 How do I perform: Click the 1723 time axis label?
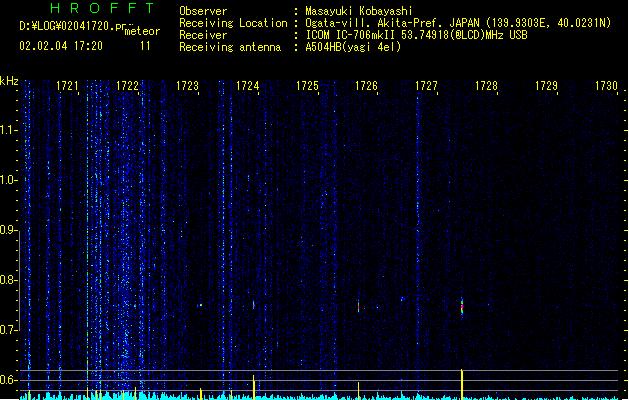pyautogui.click(x=187, y=86)
